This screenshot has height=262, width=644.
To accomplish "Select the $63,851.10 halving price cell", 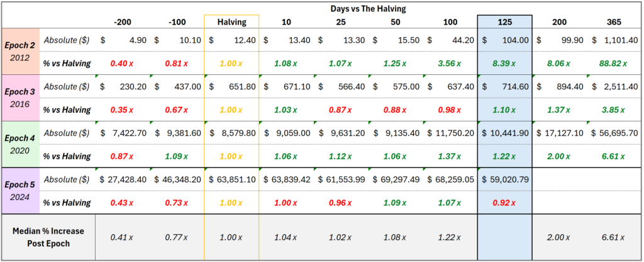I will [231, 179].
